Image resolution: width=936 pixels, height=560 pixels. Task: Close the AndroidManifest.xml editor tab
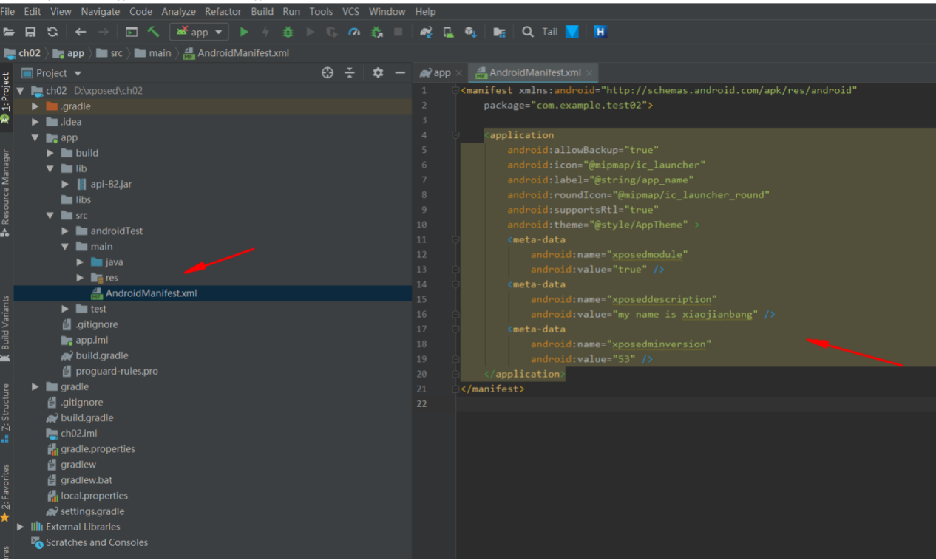click(590, 73)
